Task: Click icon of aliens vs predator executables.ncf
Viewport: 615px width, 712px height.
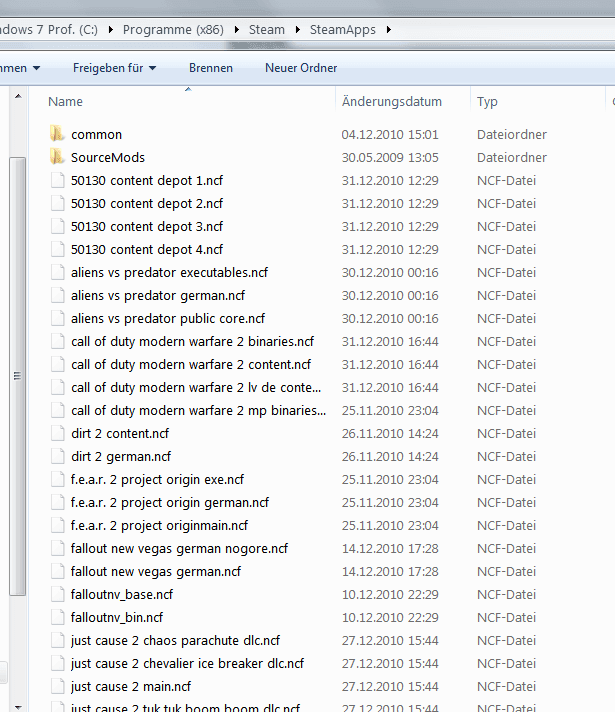Action: click(x=57, y=272)
